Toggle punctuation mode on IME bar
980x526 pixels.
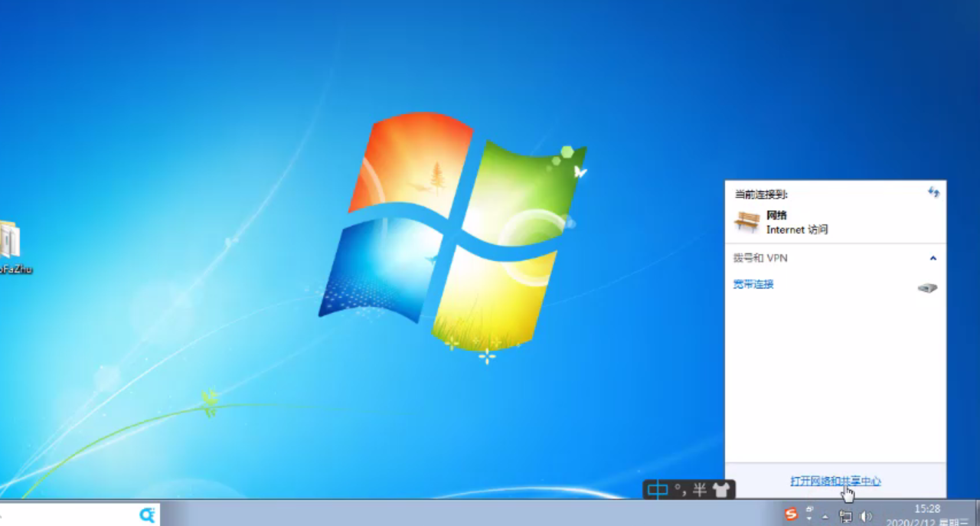(679, 490)
